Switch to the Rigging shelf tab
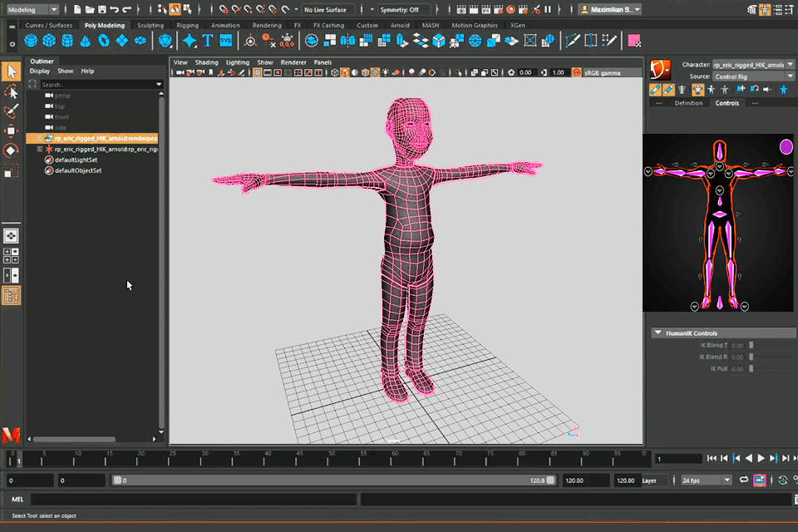Viewport: 798px width, 532px height. coord(187,25)
